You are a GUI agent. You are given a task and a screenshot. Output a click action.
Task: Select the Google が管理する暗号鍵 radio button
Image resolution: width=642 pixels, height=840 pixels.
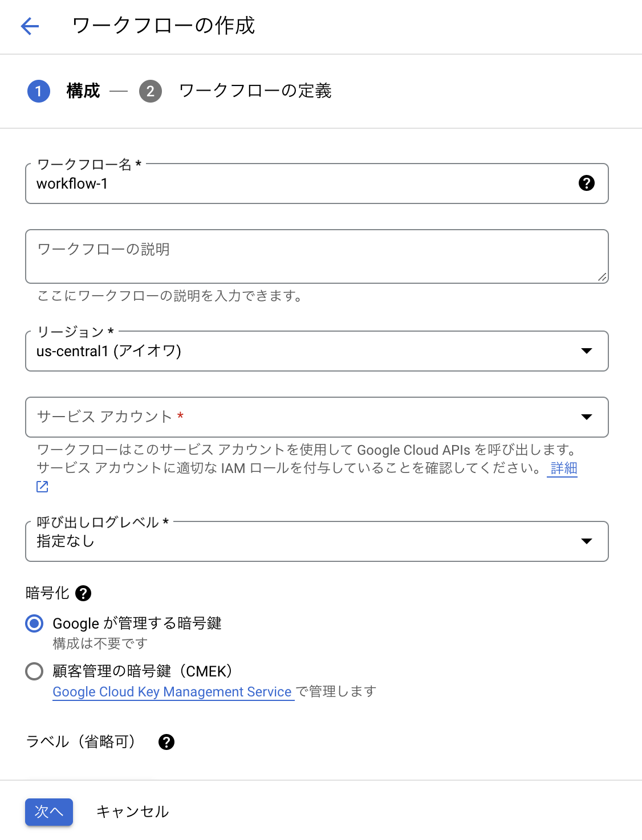[x=34, y=623]
